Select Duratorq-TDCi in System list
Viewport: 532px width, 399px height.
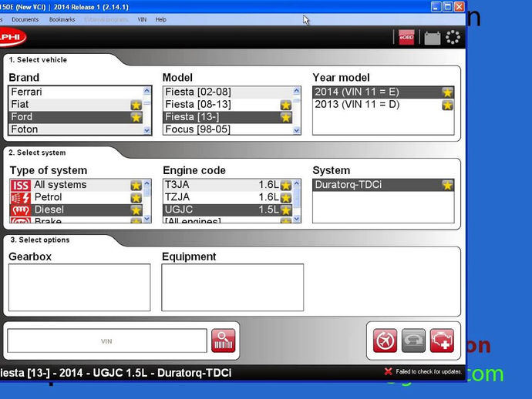[x=383, y=185]
